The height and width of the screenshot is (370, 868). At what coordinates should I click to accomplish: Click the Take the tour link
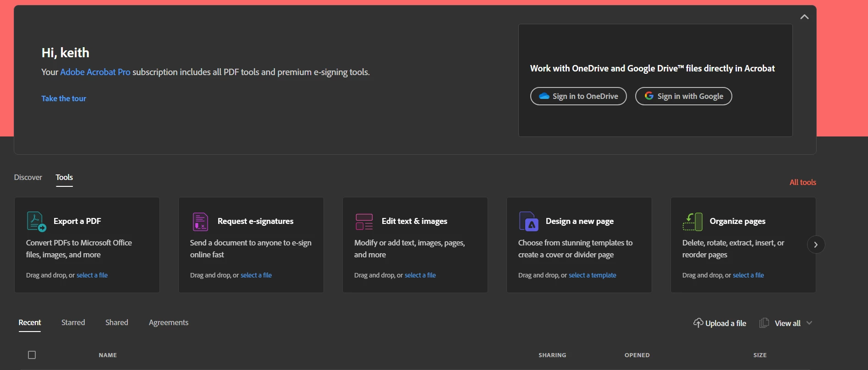[64, 98]
